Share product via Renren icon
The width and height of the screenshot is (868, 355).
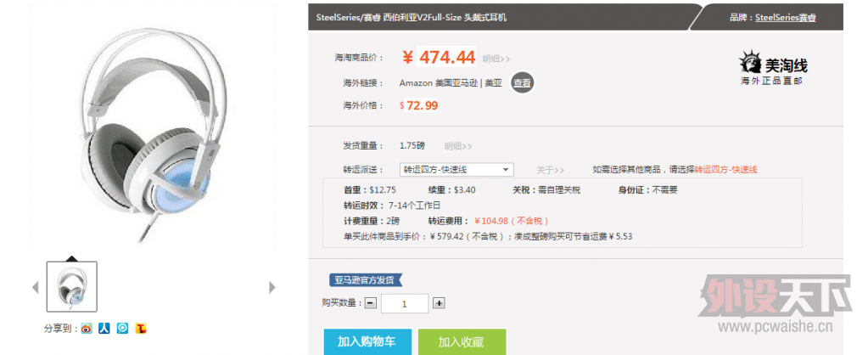point(104,329)
